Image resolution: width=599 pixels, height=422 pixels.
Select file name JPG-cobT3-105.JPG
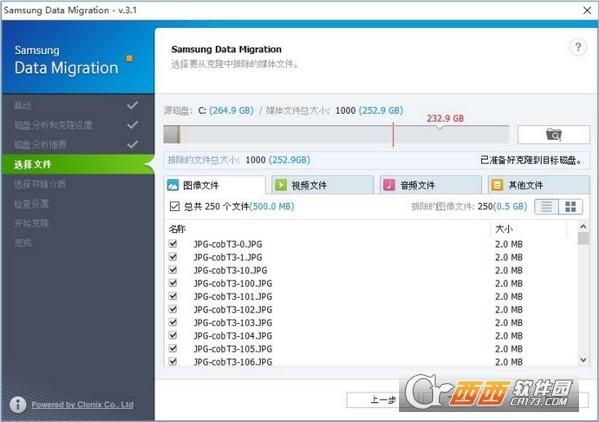pyautogui.click(x=233, y=349)
